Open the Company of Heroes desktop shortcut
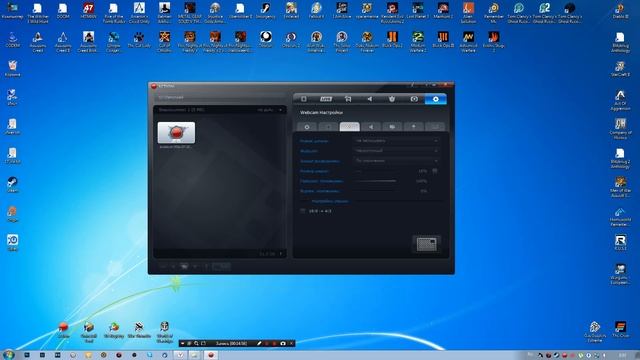Screen dimensions: 640x360 [620, 129]
